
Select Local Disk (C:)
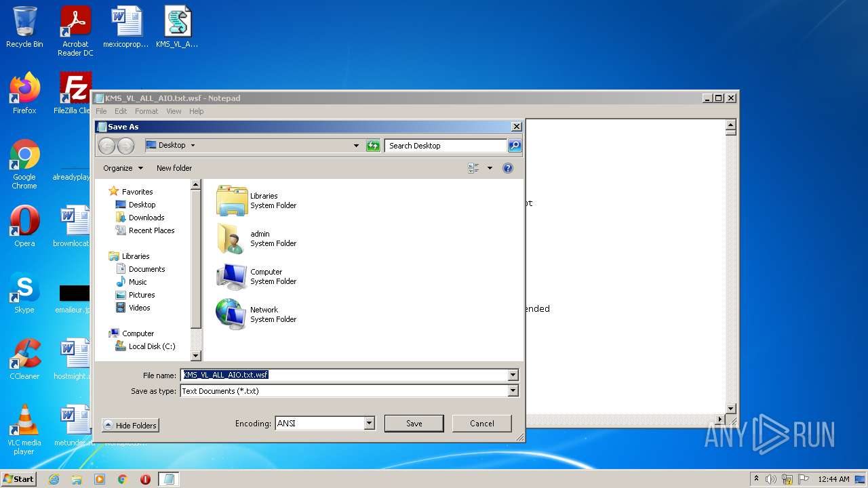[145, 346]
